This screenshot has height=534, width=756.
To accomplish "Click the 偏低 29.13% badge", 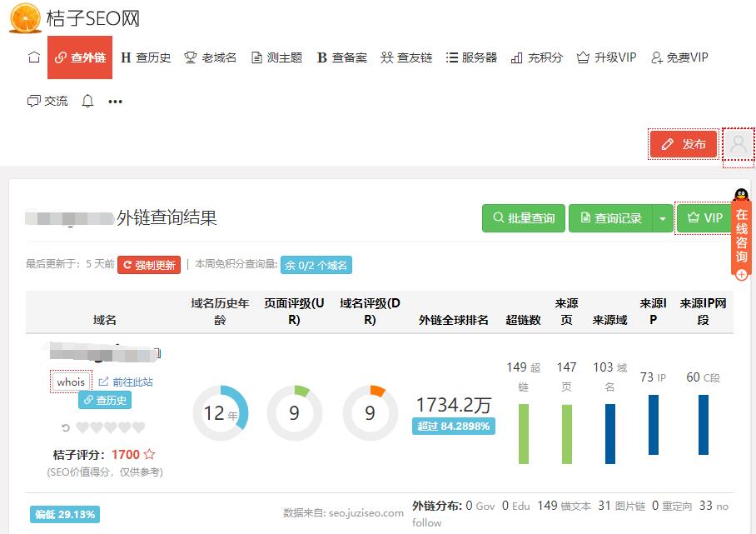I will [65, 514].
